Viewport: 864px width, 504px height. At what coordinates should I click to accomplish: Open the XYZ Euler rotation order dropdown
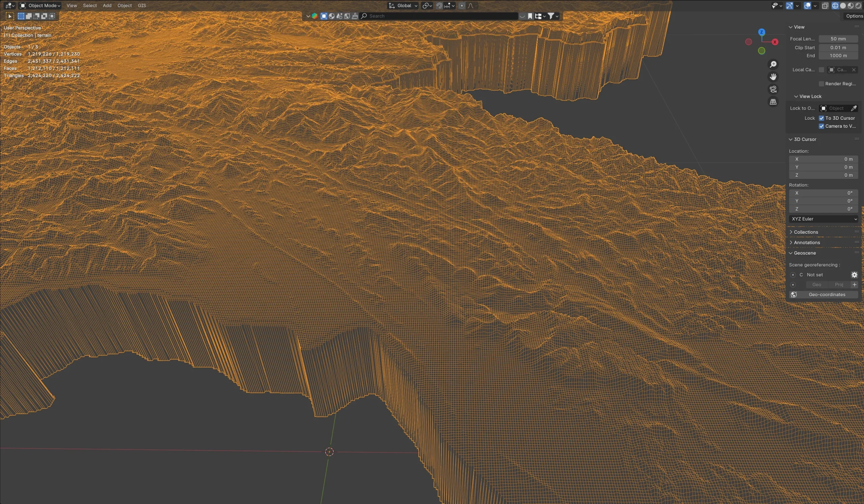[x=823, y=219]
